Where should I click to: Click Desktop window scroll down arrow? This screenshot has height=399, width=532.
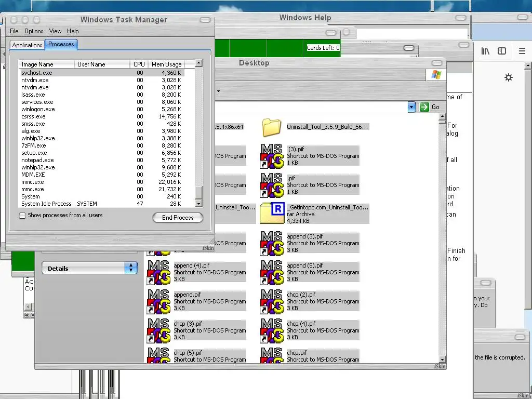point(442,360)
